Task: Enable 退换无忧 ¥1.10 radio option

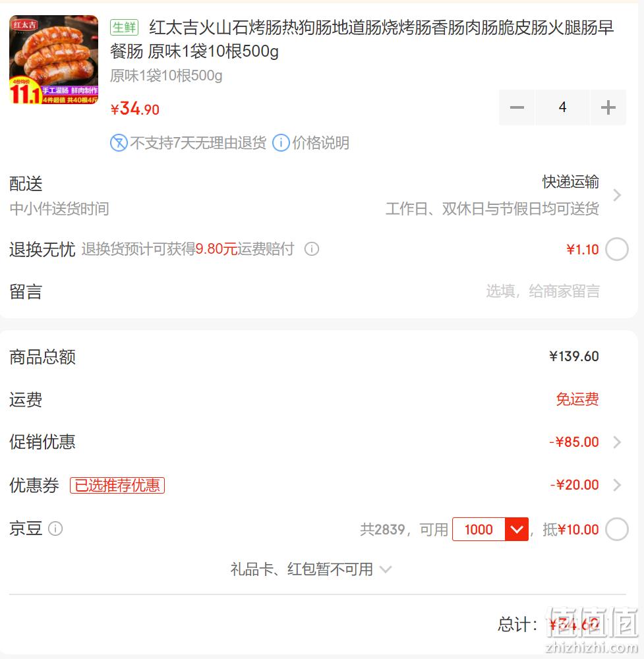Action: click(x=617, y=249)
